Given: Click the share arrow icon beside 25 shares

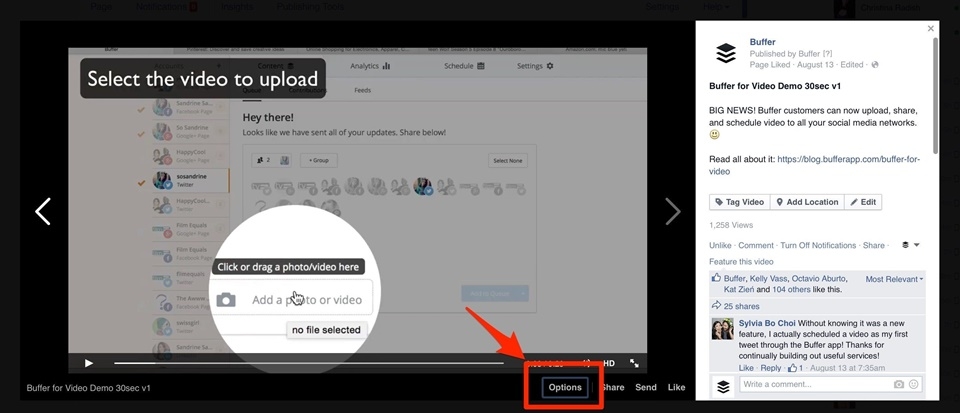Looking at the screenshot, I should 716,306.
